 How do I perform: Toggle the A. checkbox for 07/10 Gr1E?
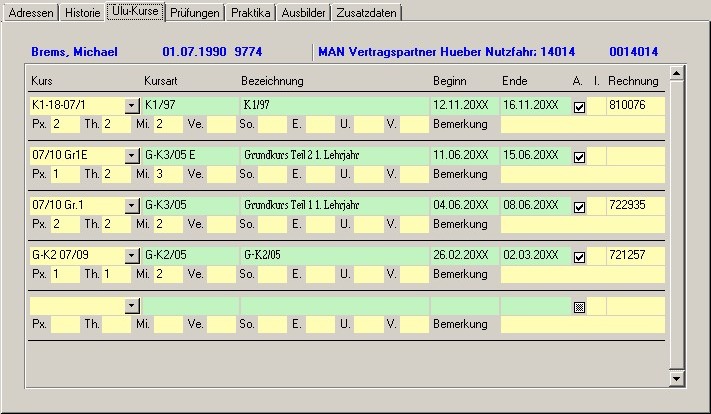(x=579, y=157)
